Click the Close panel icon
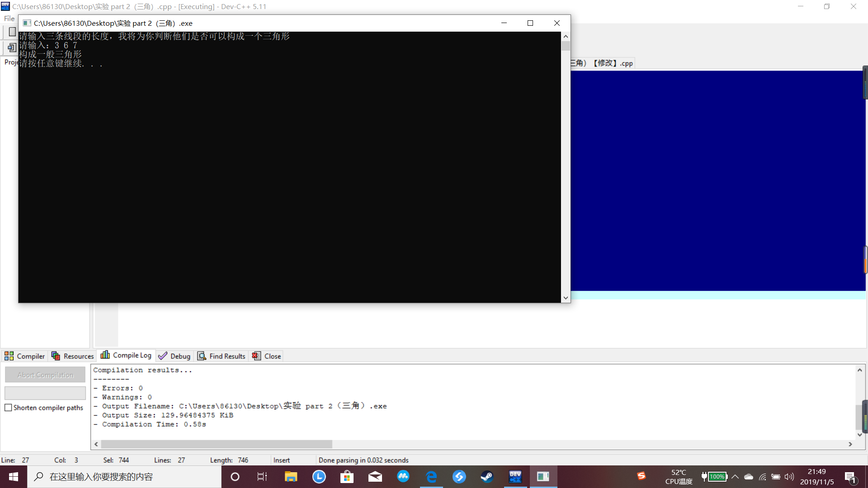This screenshot has height=488, width=868. (267, 356)
